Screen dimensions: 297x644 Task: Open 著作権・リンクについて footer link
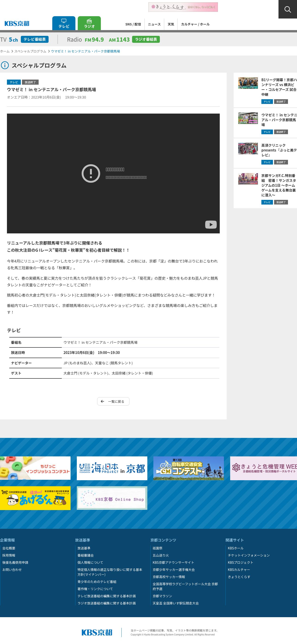(95, 589)
